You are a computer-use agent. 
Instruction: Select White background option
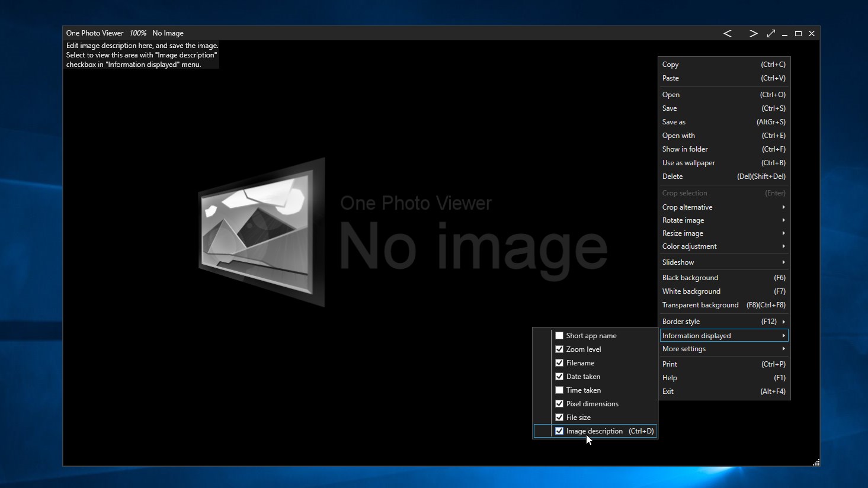[724, 291]
